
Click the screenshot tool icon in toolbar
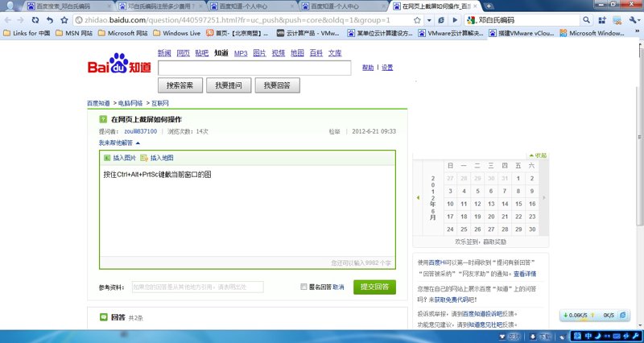tap(617, 20)
